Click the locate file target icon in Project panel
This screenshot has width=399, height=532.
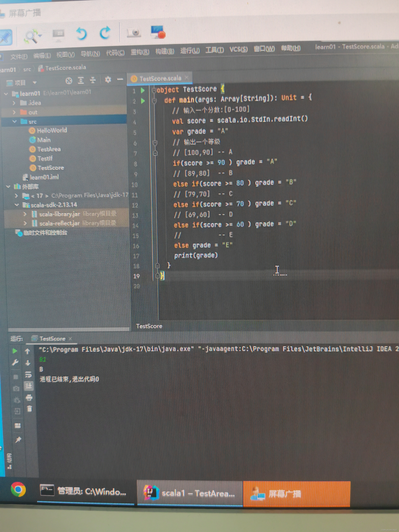pyautogui.click(x=69, y=81)
